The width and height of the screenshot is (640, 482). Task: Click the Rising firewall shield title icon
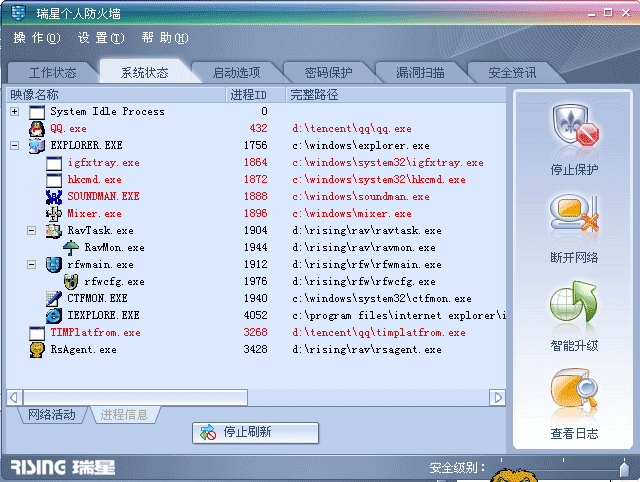coord(18,13)
